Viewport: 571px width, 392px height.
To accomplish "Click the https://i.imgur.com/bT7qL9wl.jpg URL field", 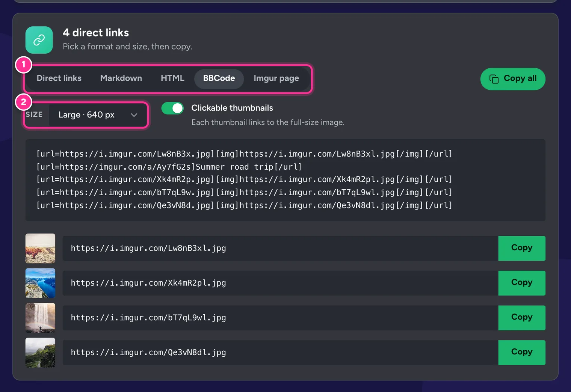I will 280,318.
